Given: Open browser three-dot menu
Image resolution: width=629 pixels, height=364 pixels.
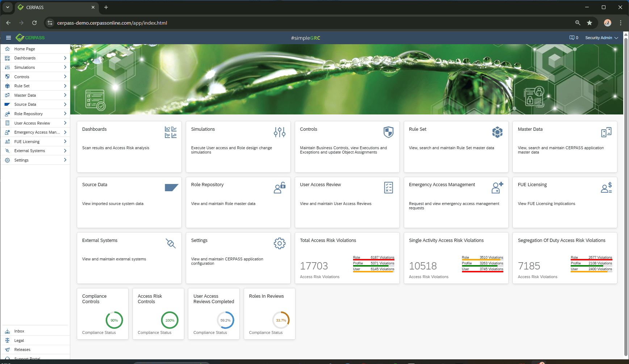Looking at the screenshot, I should point(621,23).
